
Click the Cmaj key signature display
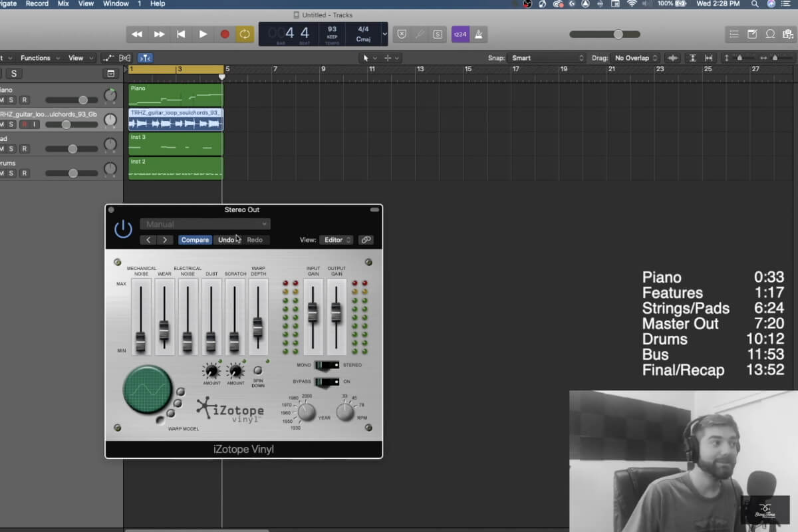click(x=363, y=39)
